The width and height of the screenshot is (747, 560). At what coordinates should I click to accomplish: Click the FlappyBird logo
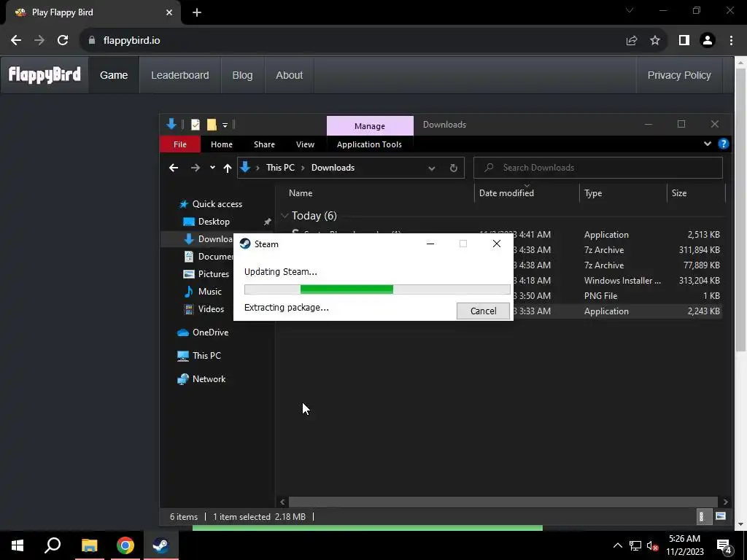(x=44, y=75)
